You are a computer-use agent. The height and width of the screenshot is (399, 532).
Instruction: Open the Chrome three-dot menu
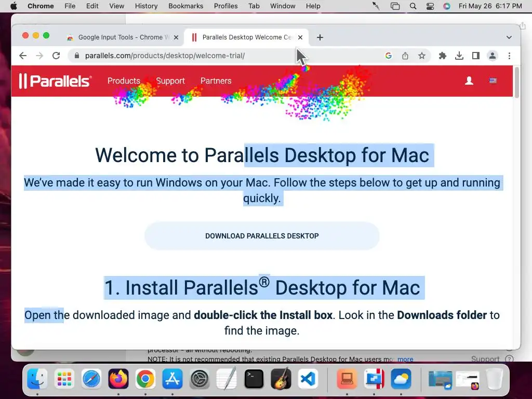click(x=509, y=56)
